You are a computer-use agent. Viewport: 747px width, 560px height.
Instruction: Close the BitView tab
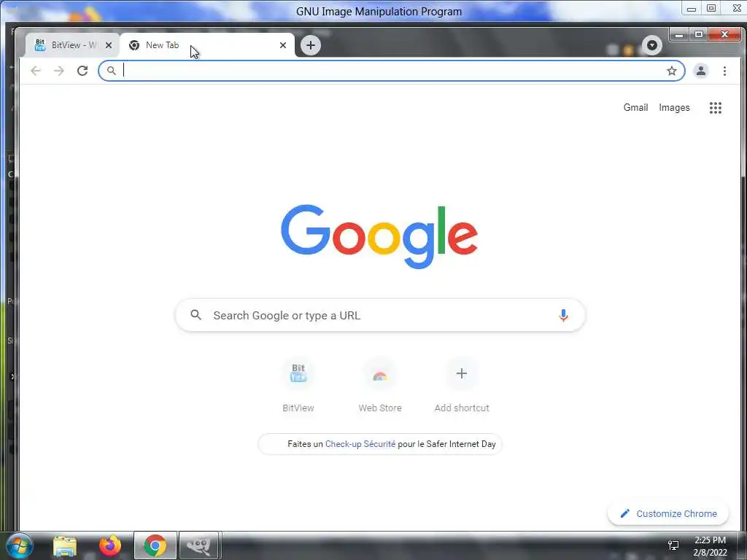tap(109, 45)
